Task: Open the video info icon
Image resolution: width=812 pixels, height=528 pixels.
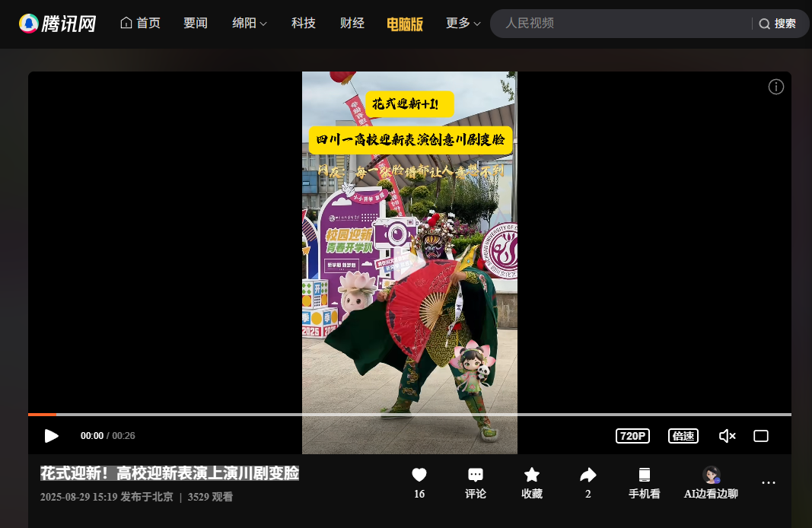Action: [x=775, y=87]
